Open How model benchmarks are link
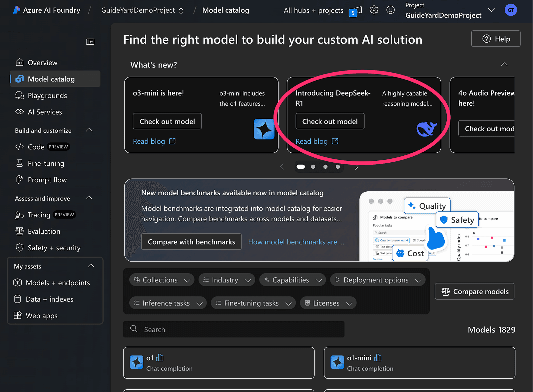This screenshot has height=392, width=533. (296, 242)
